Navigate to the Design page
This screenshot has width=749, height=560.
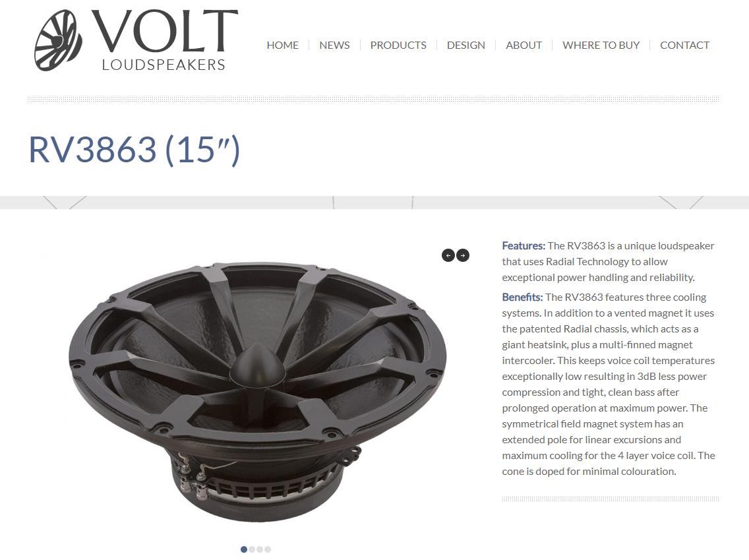click(x=465, y=46)
